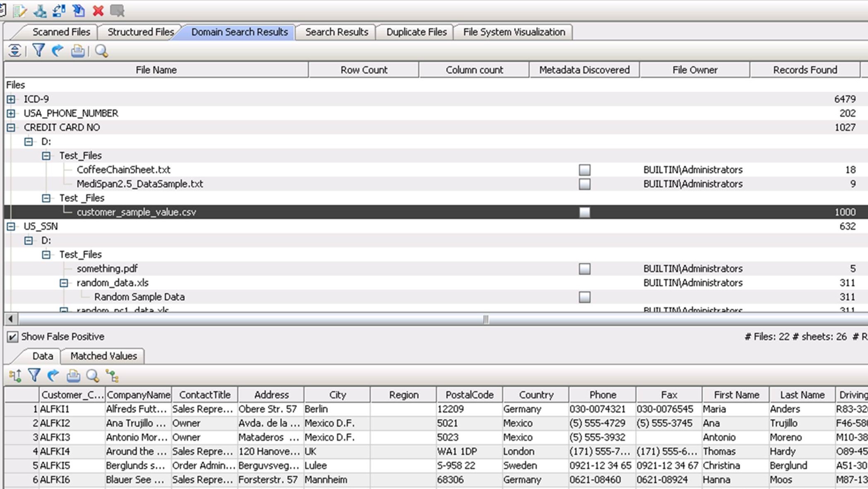Image resolution: width=868 pixels, height=489 pixels.
Task: Click the print icon in Data toolbar
Action: point(73,375)
